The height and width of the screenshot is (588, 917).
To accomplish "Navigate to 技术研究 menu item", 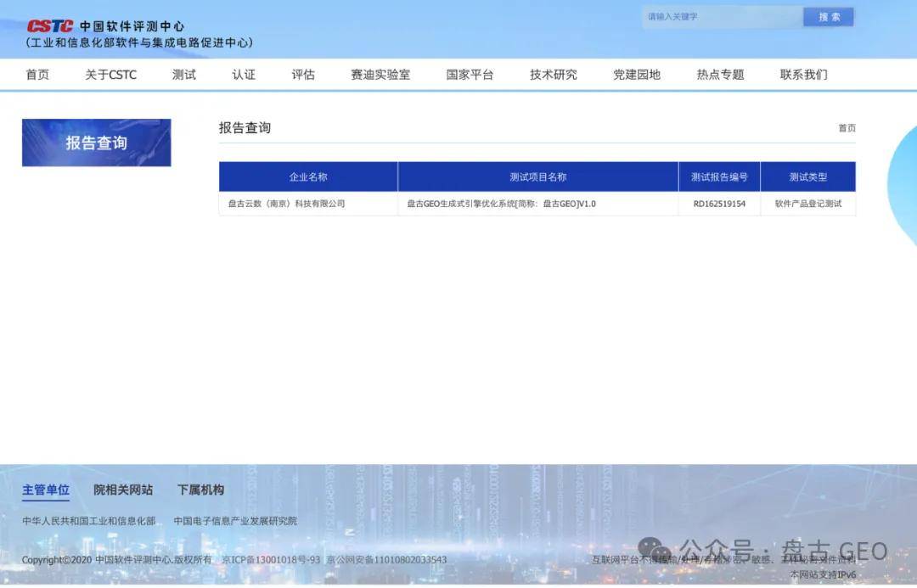I will pyautogui.click(x=554, y=75).
